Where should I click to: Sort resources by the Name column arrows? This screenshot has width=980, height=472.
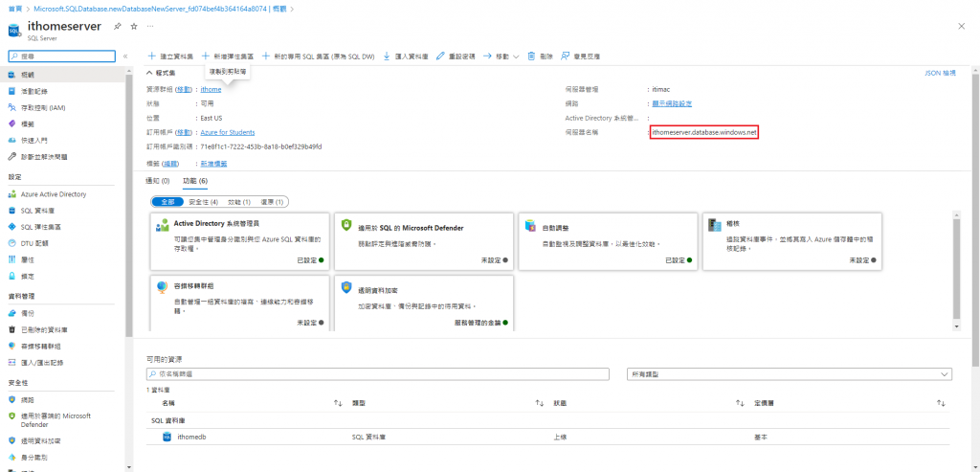[x=338, y=403]
